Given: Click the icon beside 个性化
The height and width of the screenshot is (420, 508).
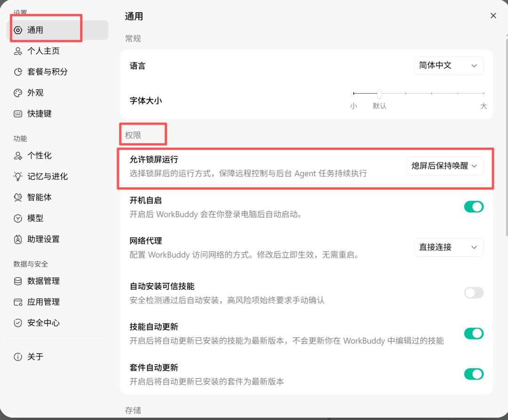Looking at the screenshot, I should tap(18, 156).
